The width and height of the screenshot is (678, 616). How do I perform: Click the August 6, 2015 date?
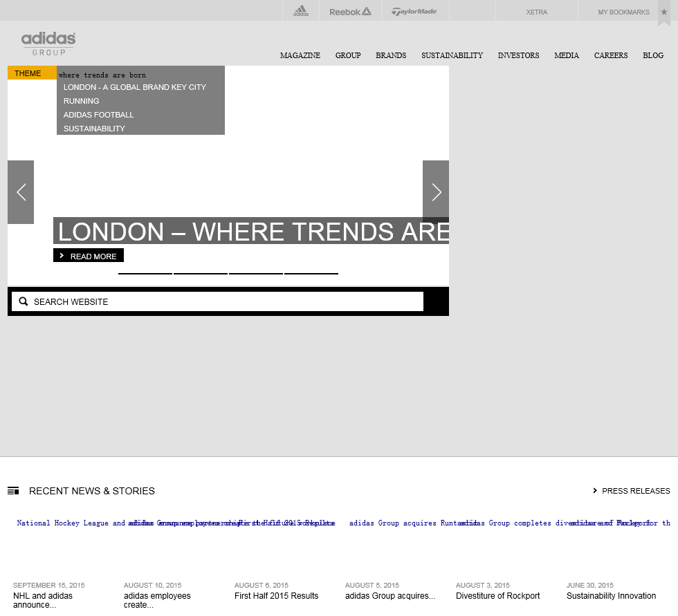pos(262,586)
